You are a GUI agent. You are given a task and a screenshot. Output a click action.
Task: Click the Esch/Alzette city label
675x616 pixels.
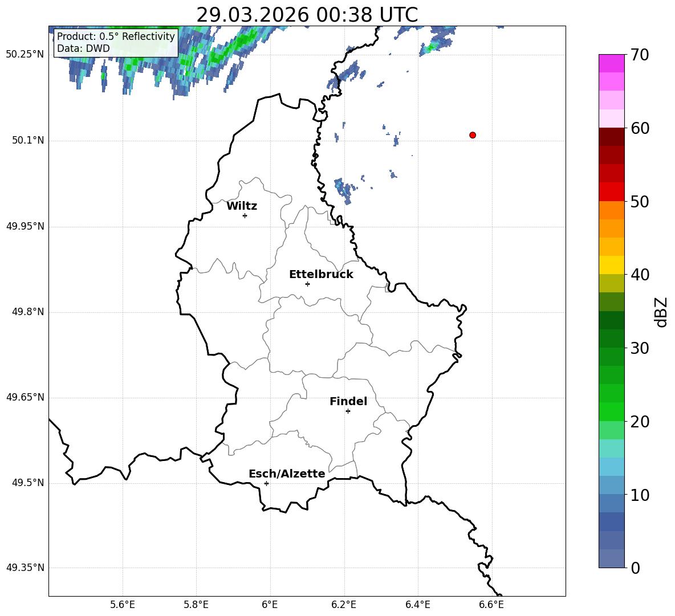pos(287,474)
